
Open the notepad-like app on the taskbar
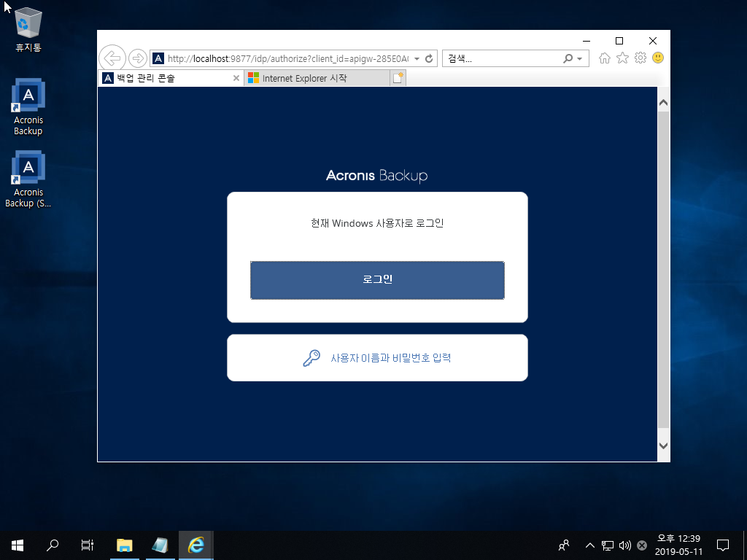click(160, 545)
